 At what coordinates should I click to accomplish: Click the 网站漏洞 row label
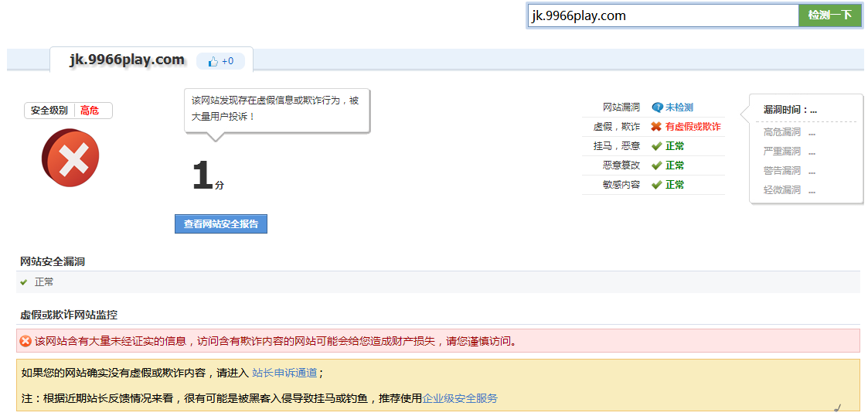(621, 107)
